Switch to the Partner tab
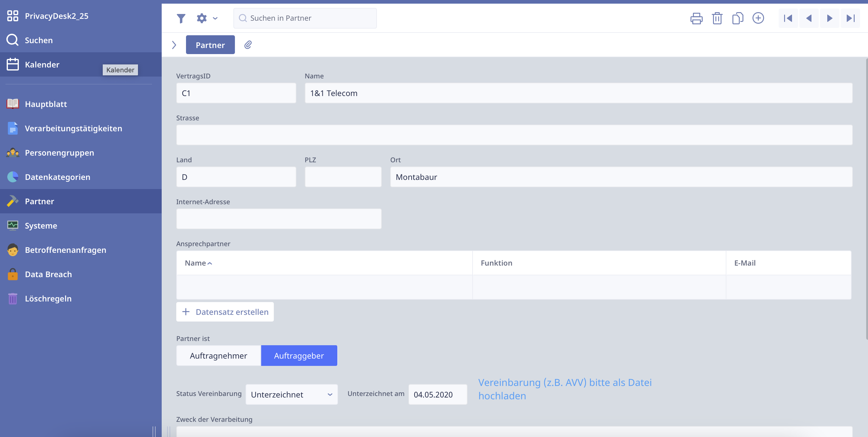This screenshot has height=437, width=868. coord(210,45)
